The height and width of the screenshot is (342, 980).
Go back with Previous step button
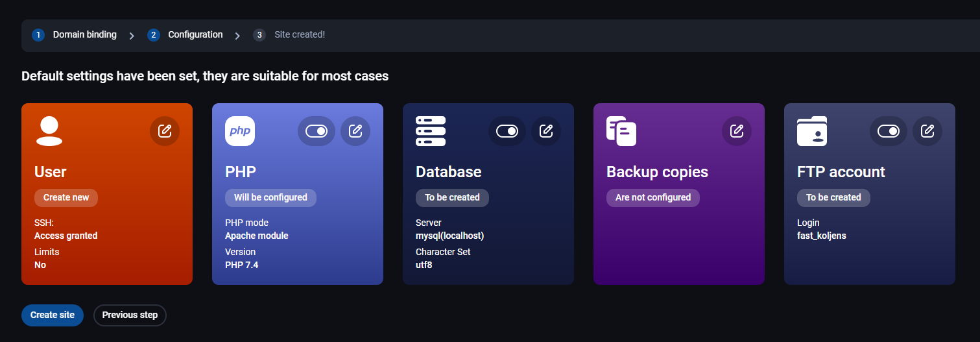coord(130,315)
